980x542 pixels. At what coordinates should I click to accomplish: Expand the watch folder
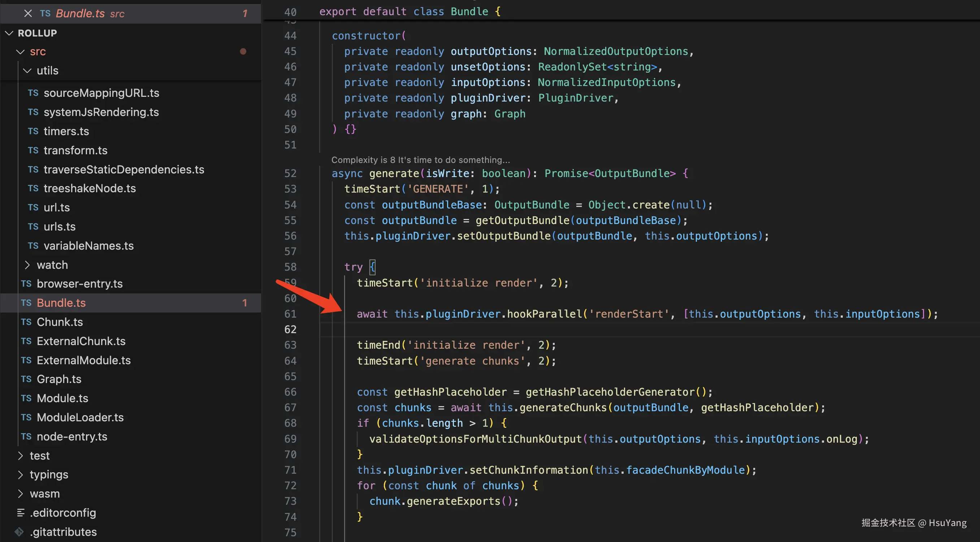point(27,265)
